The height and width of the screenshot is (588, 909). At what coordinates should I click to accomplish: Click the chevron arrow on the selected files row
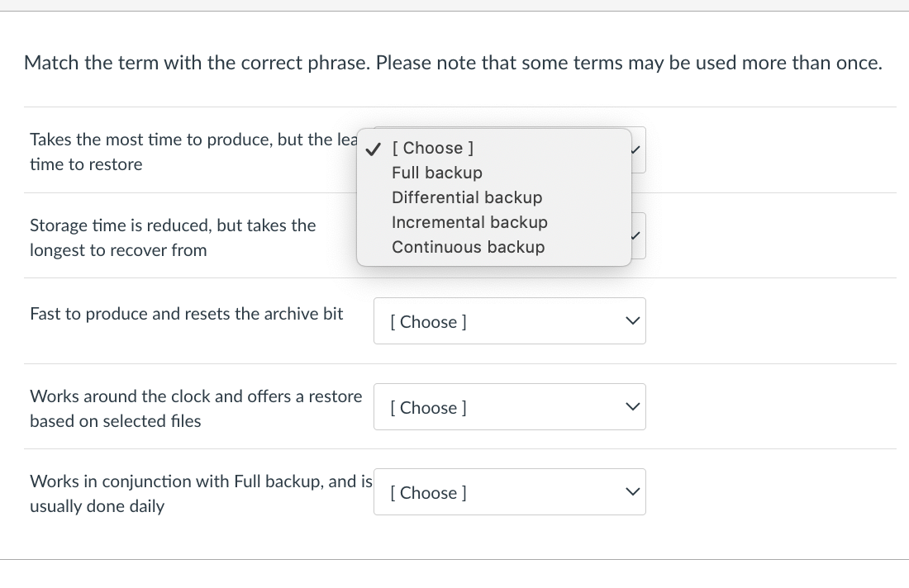pos(633,407)
